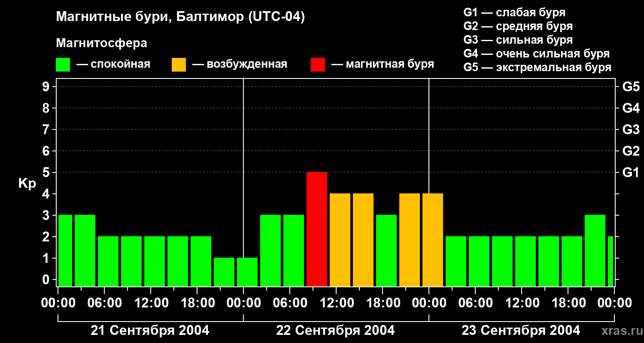The image size is (644, 343).
Task: Click the '— спокойная' legend label
Action: (x=113, y=65)
